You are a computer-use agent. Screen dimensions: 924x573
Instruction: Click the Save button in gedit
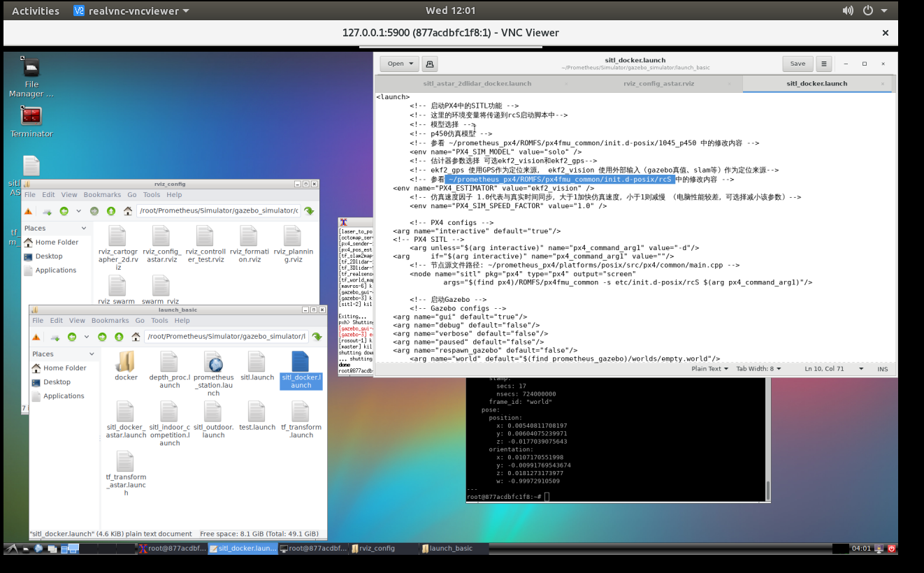click(797, 63)
